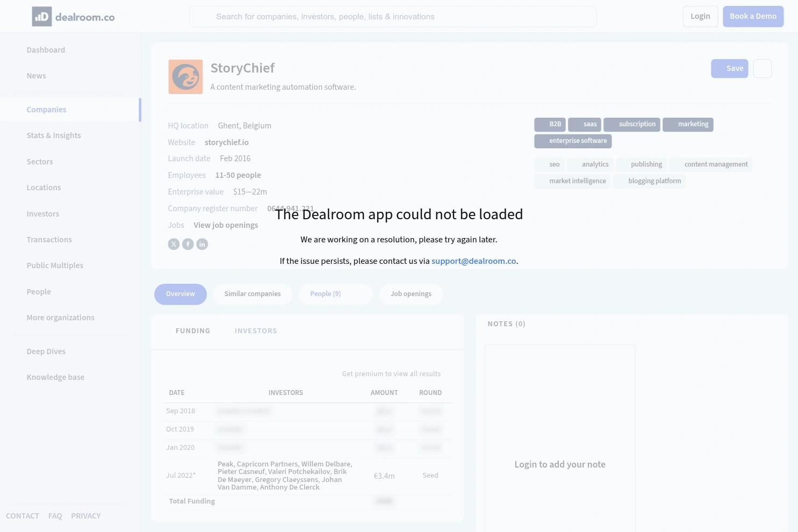The width and height of the screenshot is (798, 532).
Task: Select the subscription tag
Action: [x=632, y=124]
